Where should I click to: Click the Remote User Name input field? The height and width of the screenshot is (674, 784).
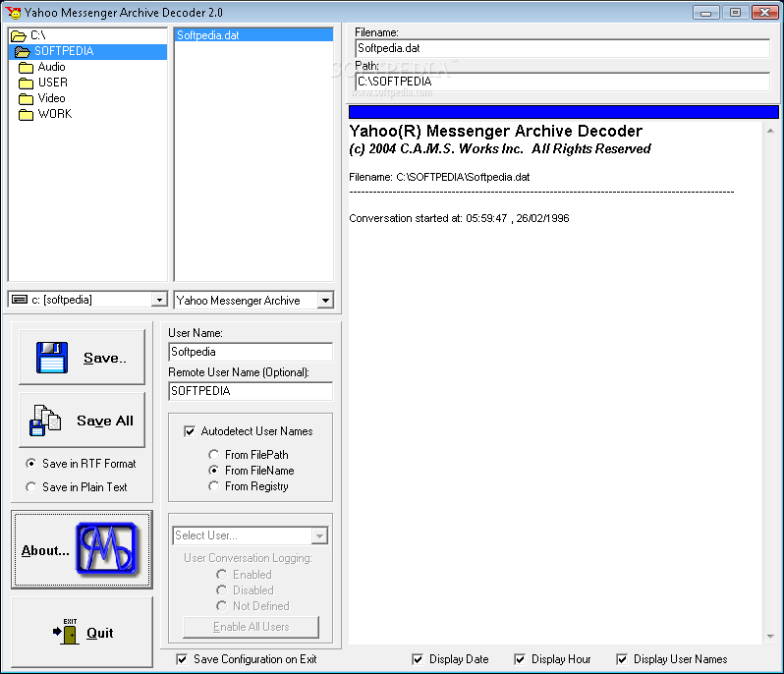pyautogui.click(x=251, y=391)
